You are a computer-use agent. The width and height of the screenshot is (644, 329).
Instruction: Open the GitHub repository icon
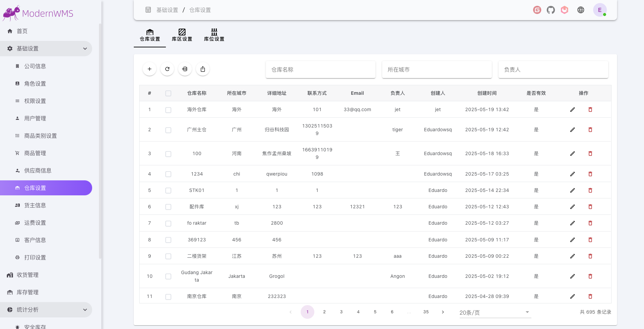[551, 10]
